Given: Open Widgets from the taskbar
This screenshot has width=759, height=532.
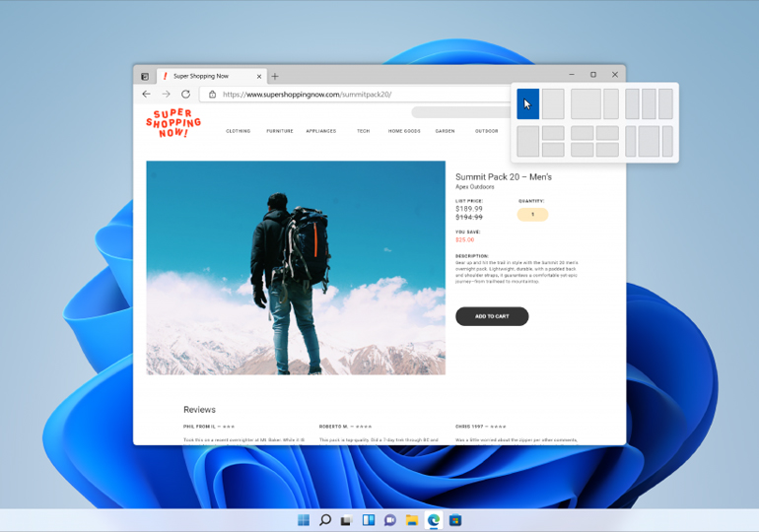Looking at the screenshot, I should [x=369, y=520].
